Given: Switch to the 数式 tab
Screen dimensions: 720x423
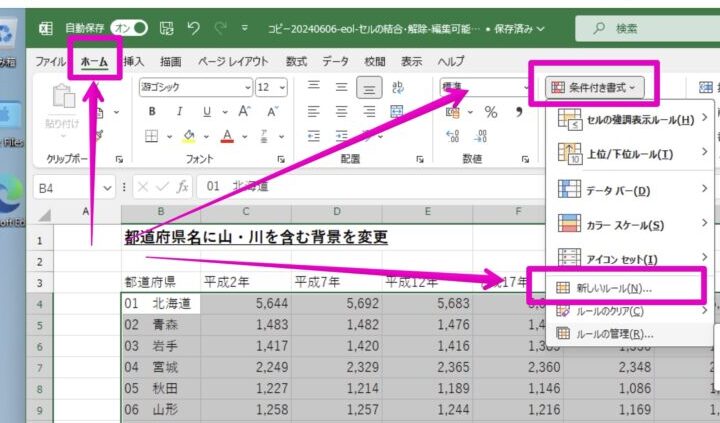Looking at the screenshot, I should [x=296, y=62].
